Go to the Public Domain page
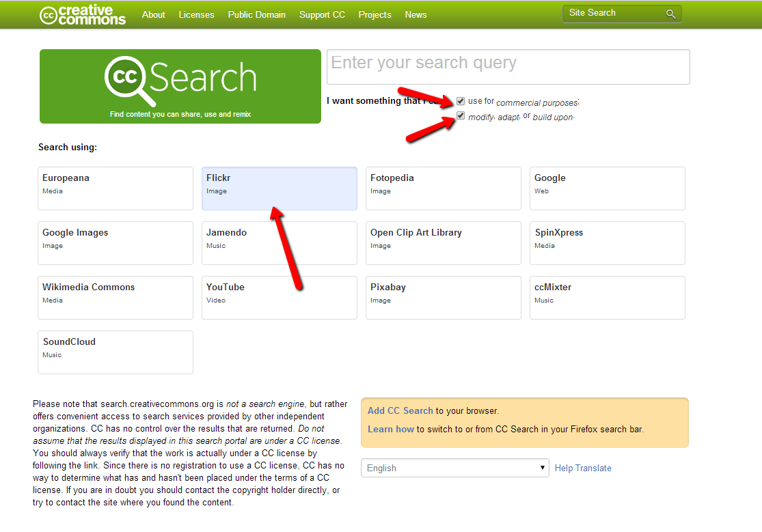 [256, 14]
